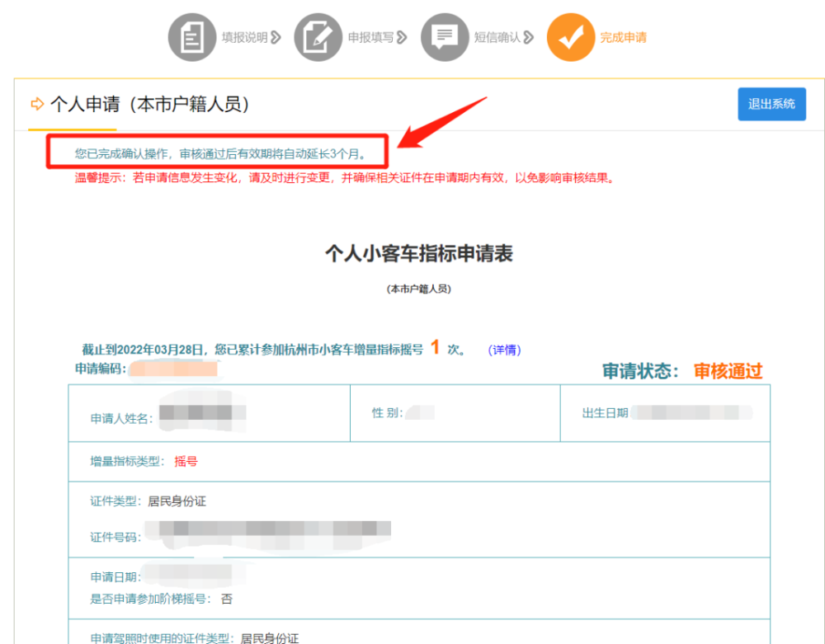Click the red 摇号 indicator type text
Screen dimensions: 825x644
pos(186,462)
